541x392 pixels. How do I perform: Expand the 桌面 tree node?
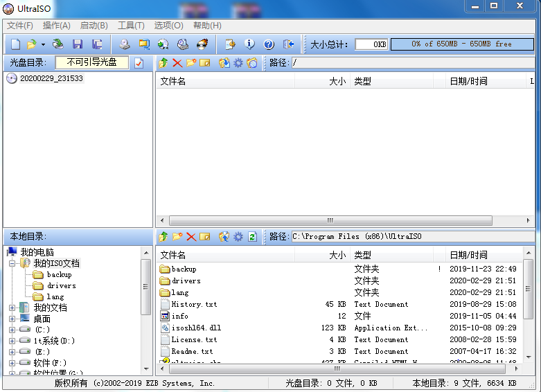coord(12,319)
